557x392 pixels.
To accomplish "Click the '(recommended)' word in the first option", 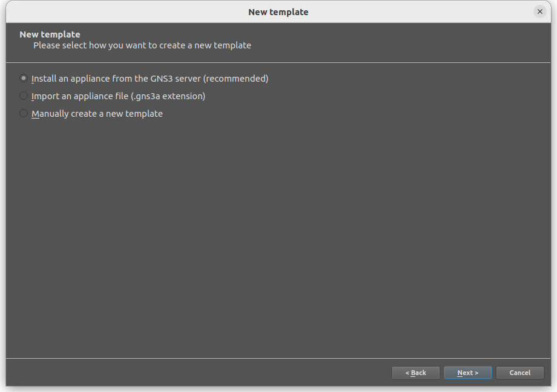I will [236, 79].
